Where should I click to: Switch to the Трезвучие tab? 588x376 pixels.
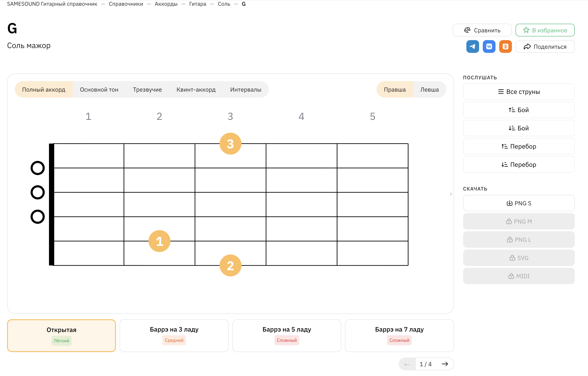[147, 89]
